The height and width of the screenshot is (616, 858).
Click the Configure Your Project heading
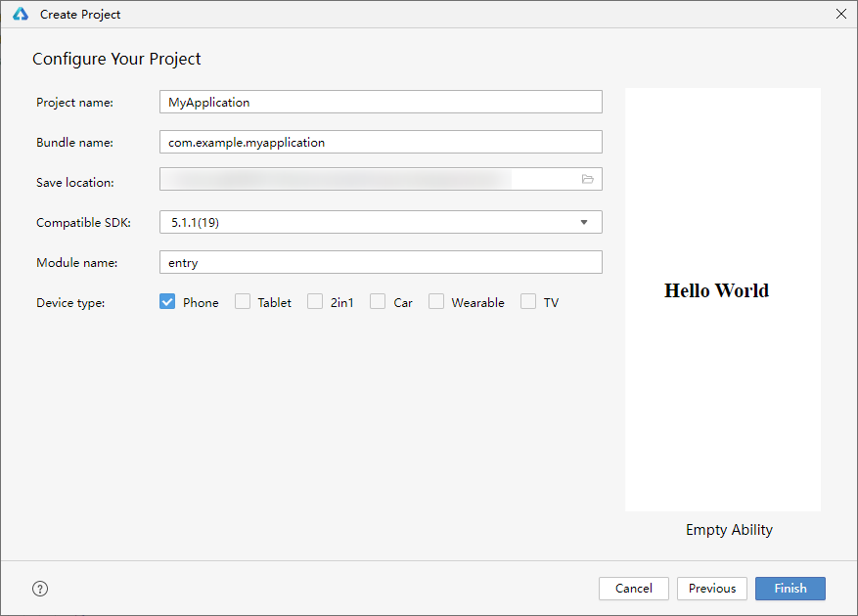pos(116,59)
